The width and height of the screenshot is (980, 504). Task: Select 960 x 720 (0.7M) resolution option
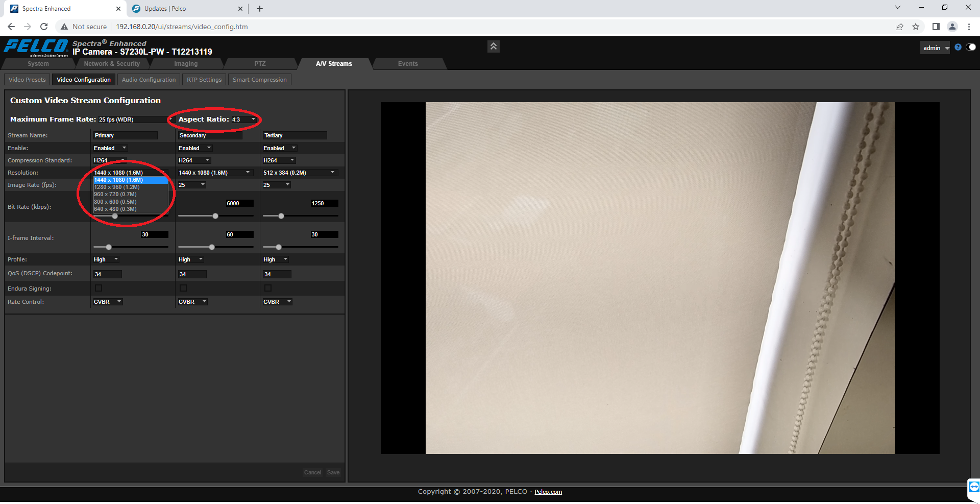[x=131, y=194]
